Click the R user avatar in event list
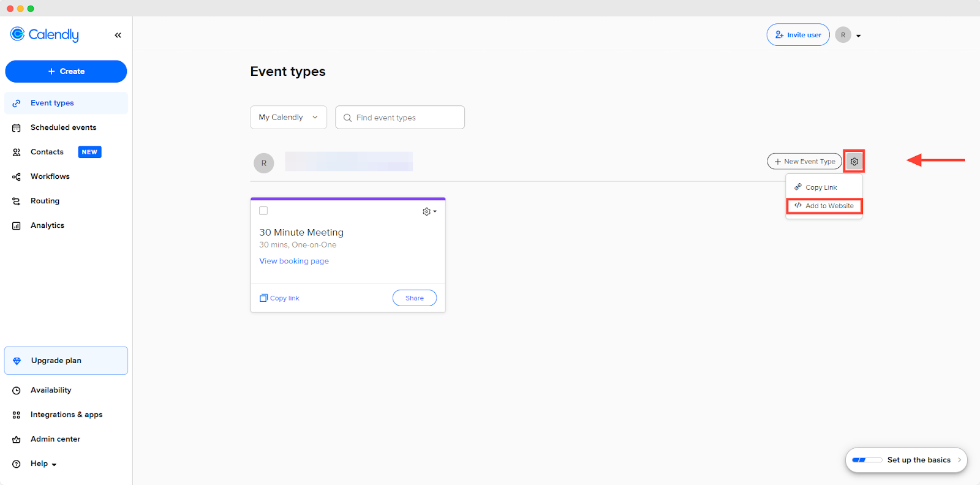 264,163
